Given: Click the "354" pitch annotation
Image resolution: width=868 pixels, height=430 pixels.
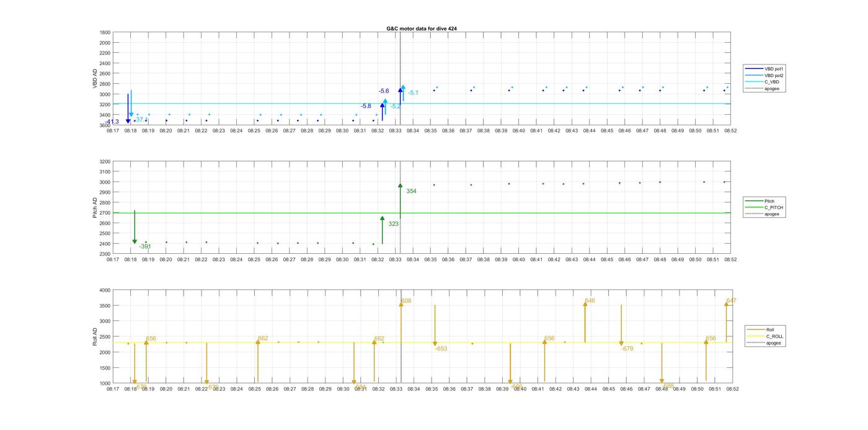Looking at the screenshot, I should tap(411, 191).
